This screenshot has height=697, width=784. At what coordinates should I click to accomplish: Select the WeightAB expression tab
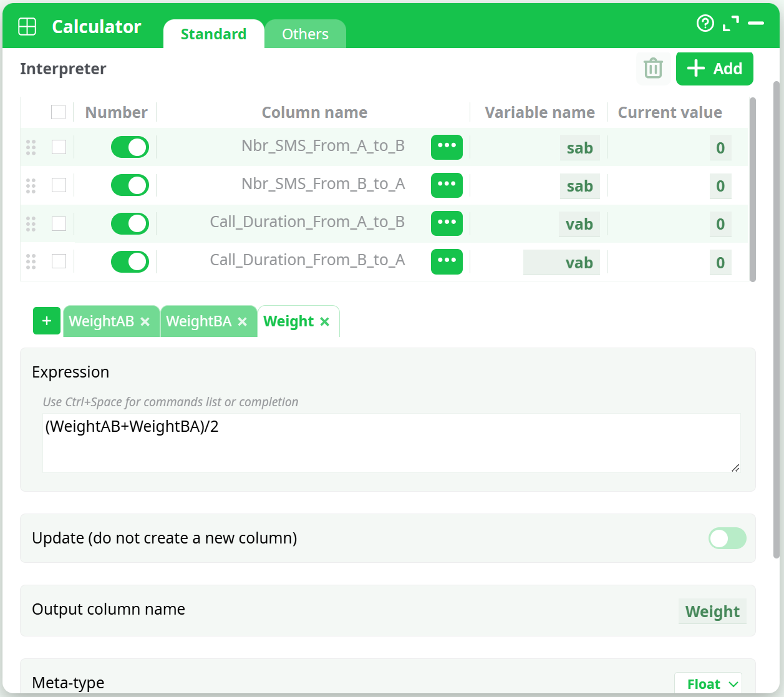coord(102,321)
